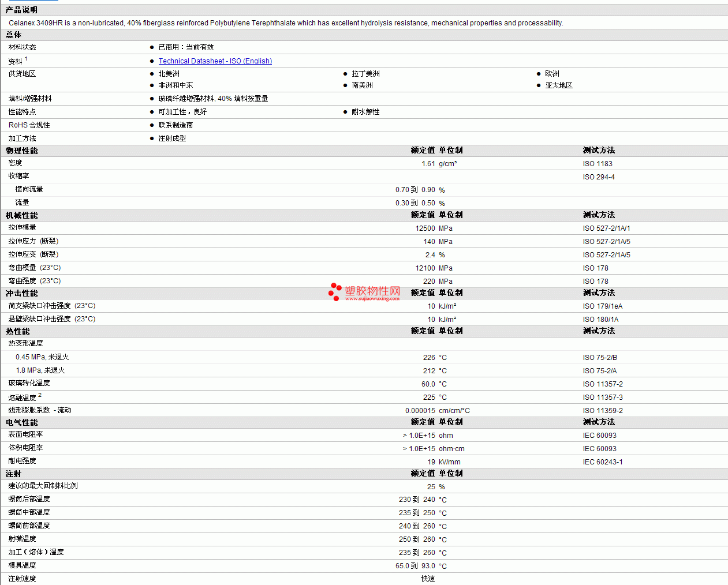728x585 pixels.
Task: Click the 注射成型 processing method entry
Action: 173,138
